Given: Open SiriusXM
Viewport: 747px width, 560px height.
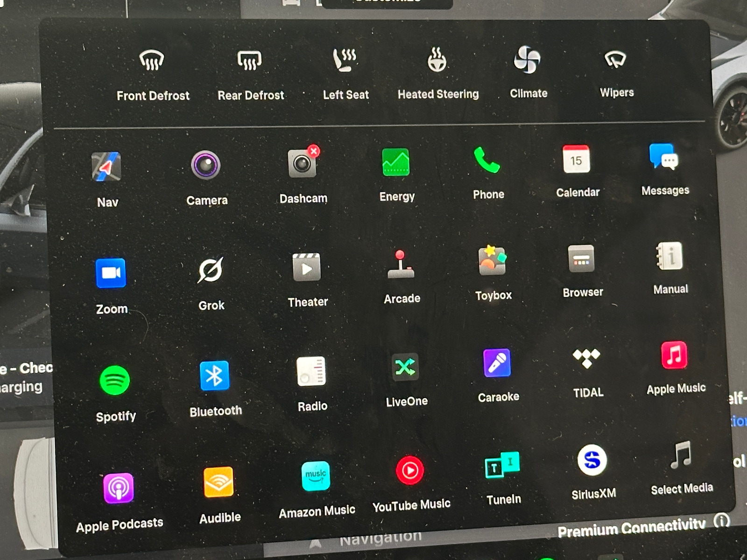Looking at the screenshot, I should click(592, 460).
